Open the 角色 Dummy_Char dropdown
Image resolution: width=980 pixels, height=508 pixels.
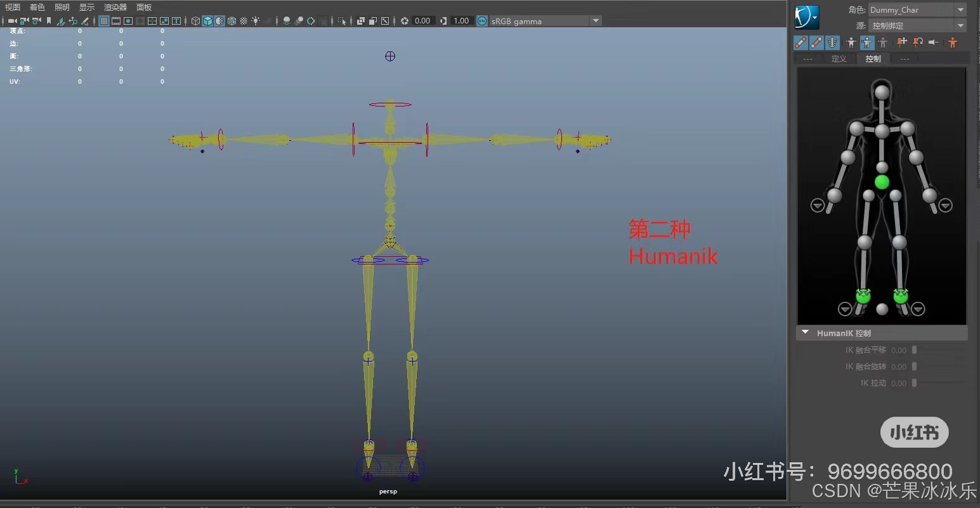click(917, 10)
